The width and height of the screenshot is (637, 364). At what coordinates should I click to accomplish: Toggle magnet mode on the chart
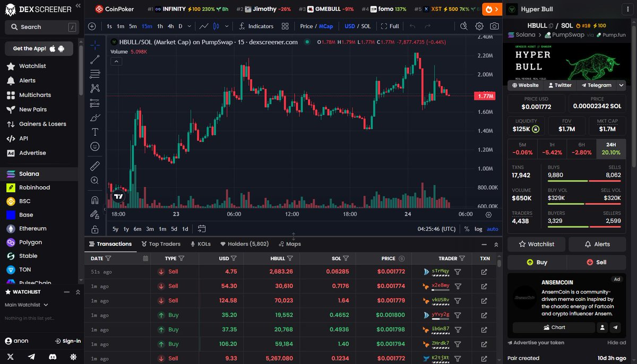[x=95, y=201]
